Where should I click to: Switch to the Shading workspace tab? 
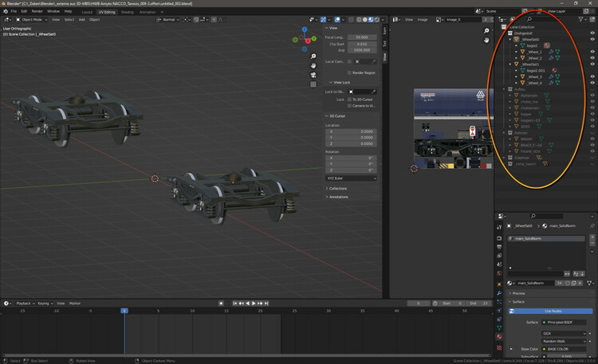pos(127,12)
